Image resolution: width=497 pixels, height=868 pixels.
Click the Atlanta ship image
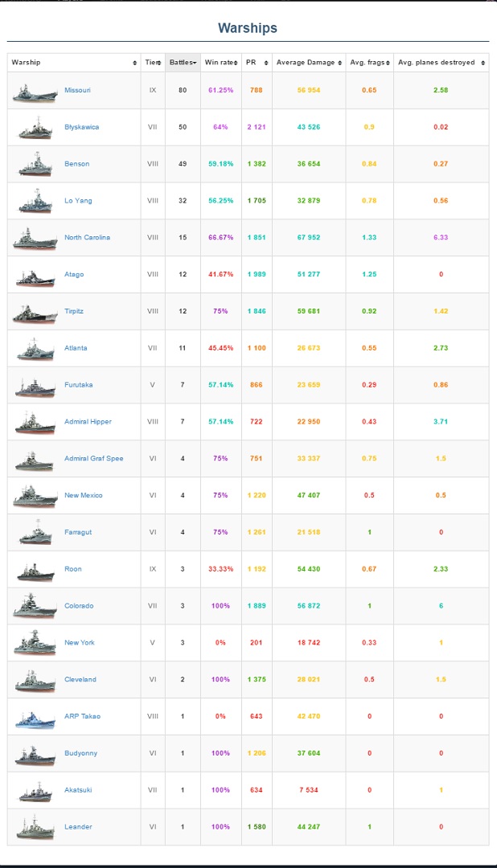click(x=35, y=350)
